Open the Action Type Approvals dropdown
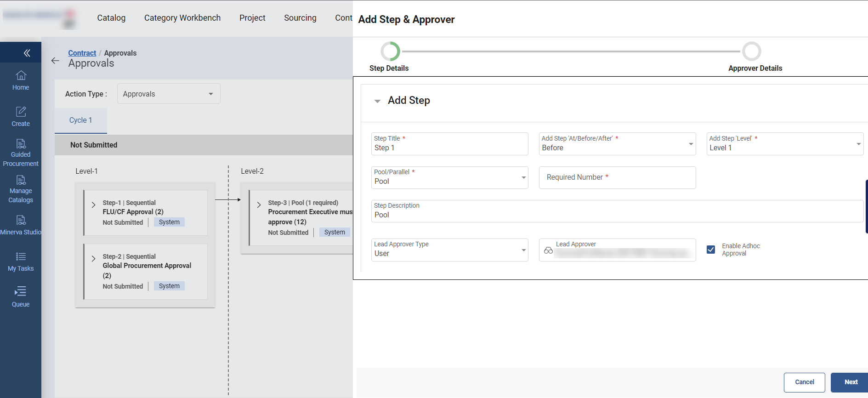 [169, 94]
